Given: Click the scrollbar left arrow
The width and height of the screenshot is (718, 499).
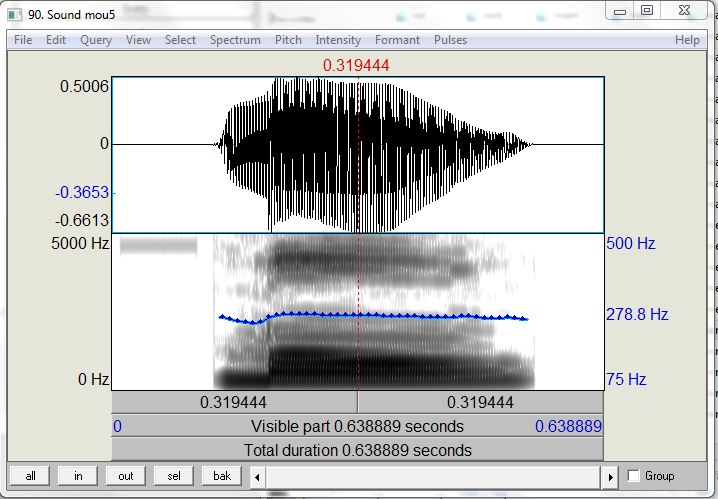Looking at the screenshot, I should point(257,477).
